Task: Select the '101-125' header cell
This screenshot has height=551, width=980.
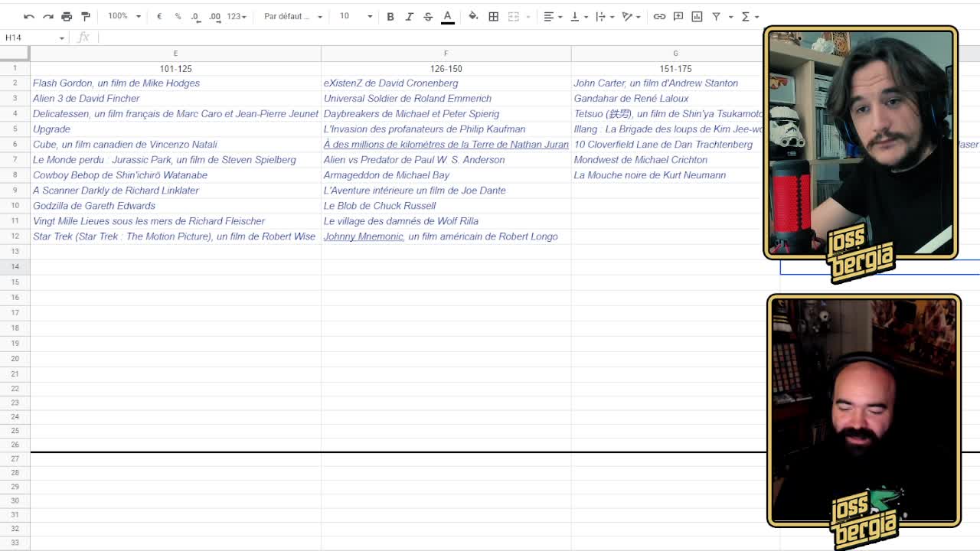Action: (175, 68)
